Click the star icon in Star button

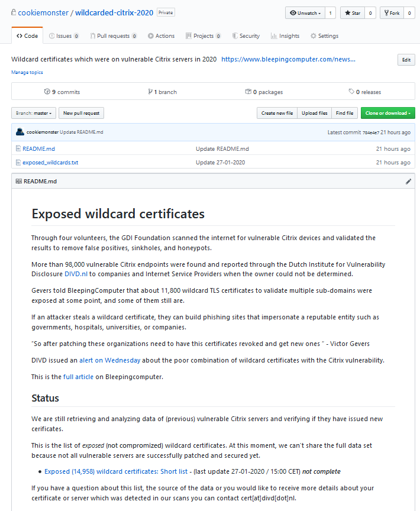tap(348, 12)
